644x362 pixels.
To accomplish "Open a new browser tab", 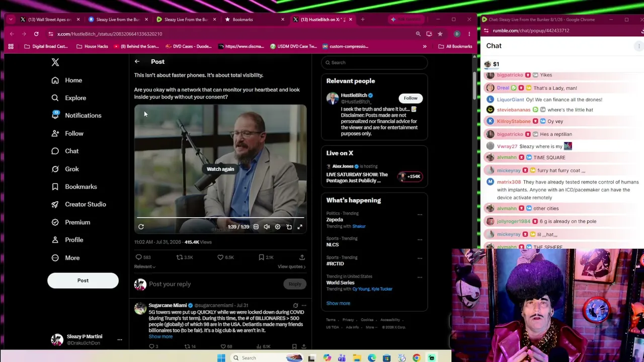I will (362, 20).
